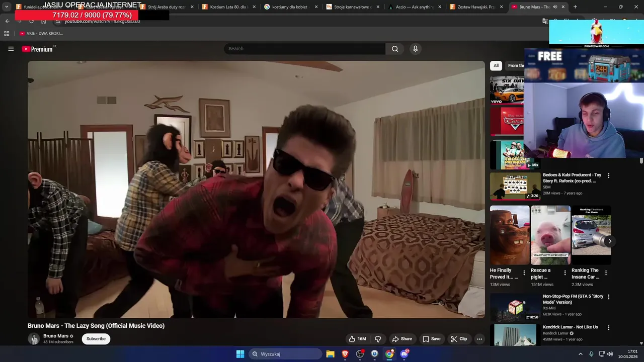This screenshot has height=362, width=644.
Task: Open Non-Stop-Pop FM GTA 5 video
Action: [515, 308]
